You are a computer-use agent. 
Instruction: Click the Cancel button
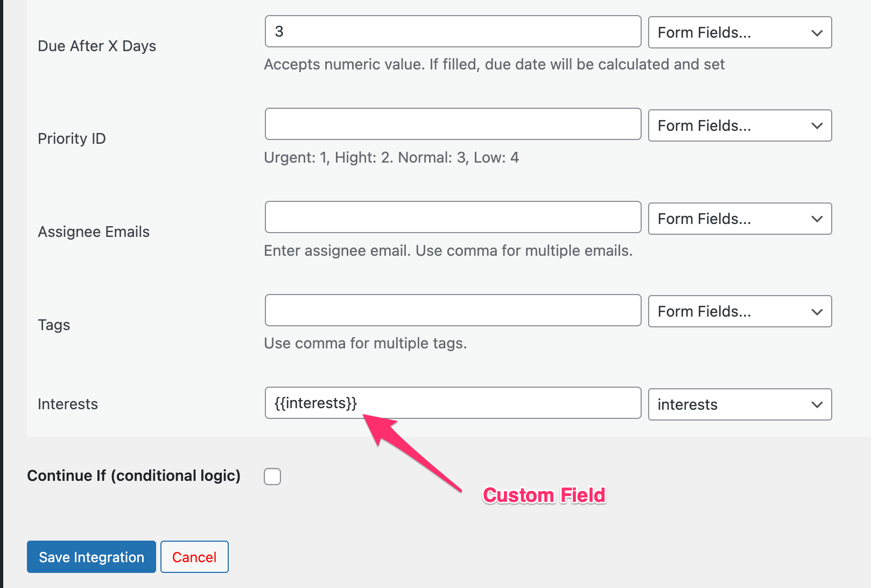pyautogui.click(x=194, y=557)
